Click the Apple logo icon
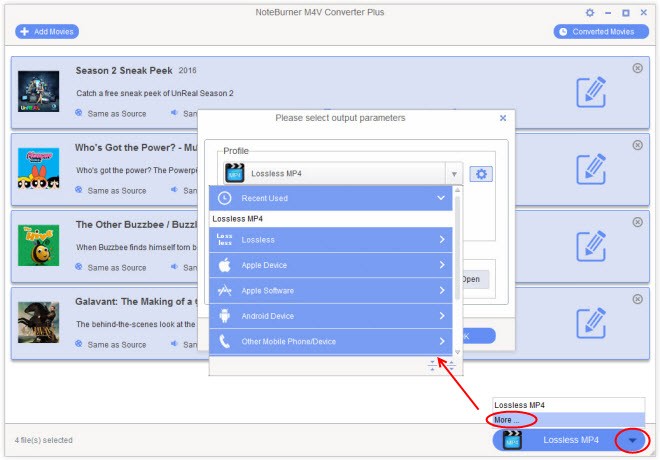This screenshot has height=460, width=660. tap(225, 265)
